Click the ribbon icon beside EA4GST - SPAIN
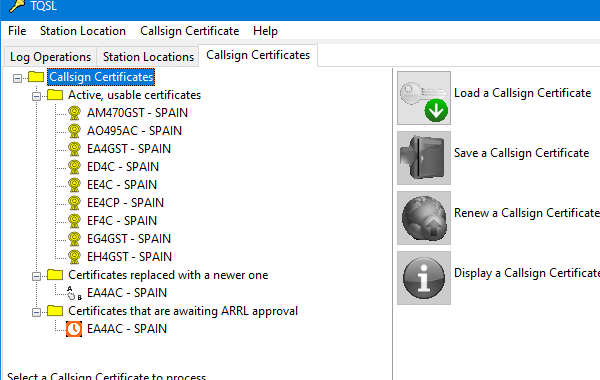The height and width of the screenshot is (380, 600). click(x=74, y=149)
